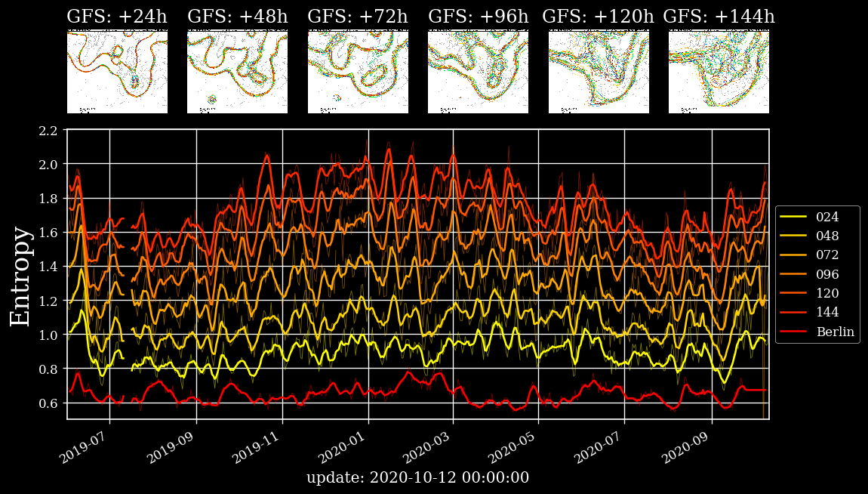The width and height of the screenshot is (868, 494).
Task: Click the 120 line swatch in legend
Action: click(x=794, y=293)
